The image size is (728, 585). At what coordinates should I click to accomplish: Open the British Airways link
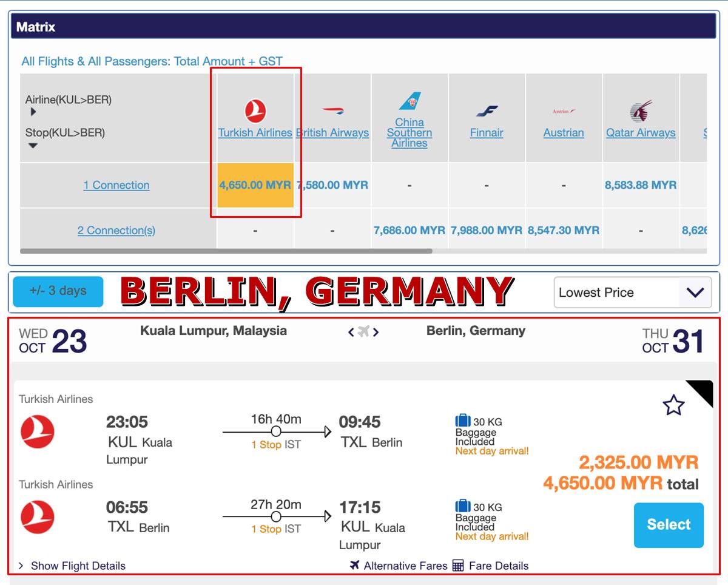tap(332, 133)
